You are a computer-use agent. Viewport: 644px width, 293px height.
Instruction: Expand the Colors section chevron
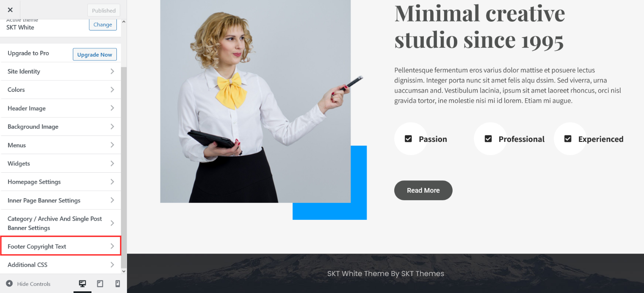[112, 89]
